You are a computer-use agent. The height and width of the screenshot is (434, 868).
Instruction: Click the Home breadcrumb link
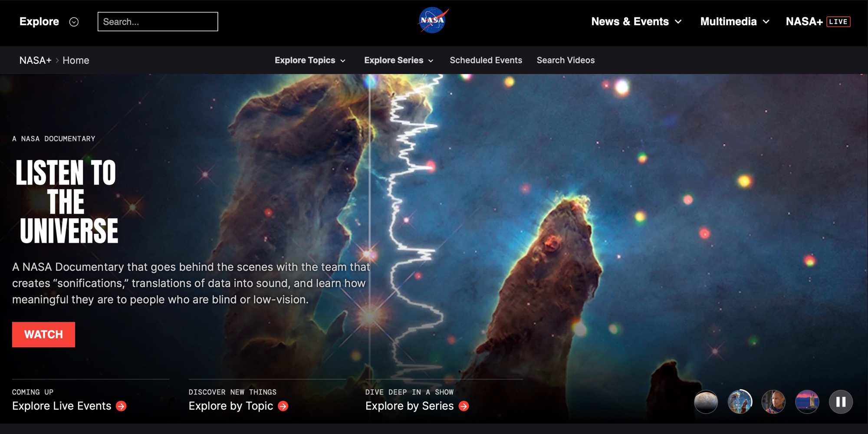(x=76, y=60)
